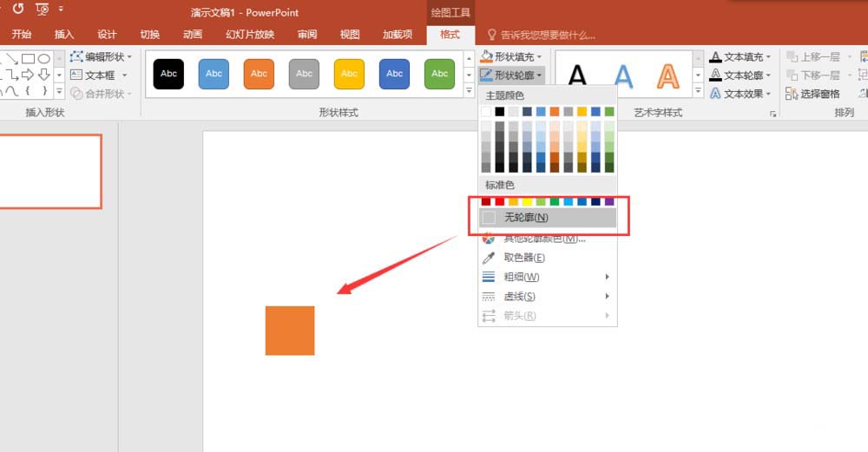Choose 取色器(E) eyedropper menu item
868x452 pixels.
click(548, 258)
